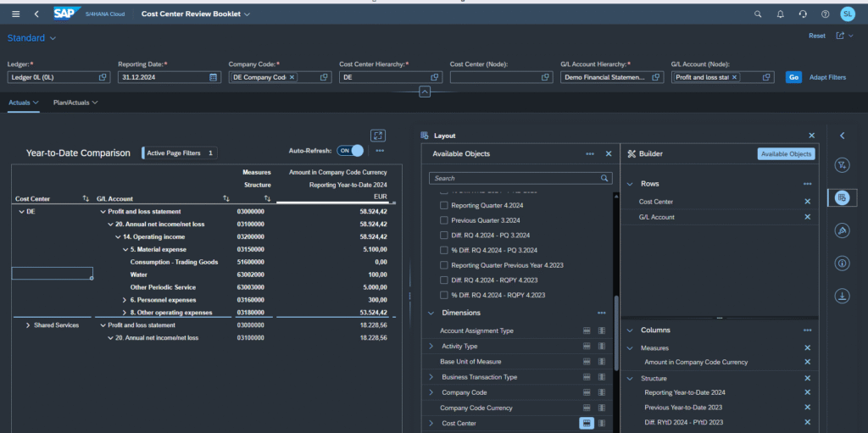Toggle the Auto-Refresh switch
Image resolution: width=868 pixels, height=433 pixels.
click(350, 151)
